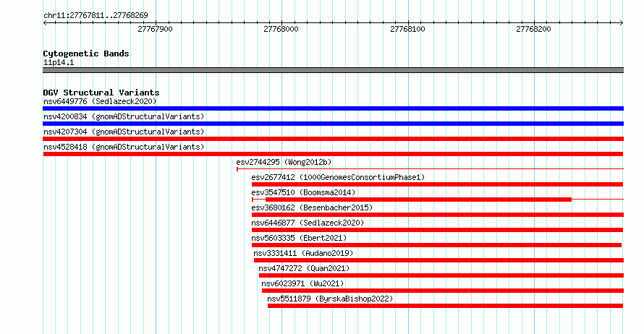Select the red bar under nsv4528418

coord(333,154)
